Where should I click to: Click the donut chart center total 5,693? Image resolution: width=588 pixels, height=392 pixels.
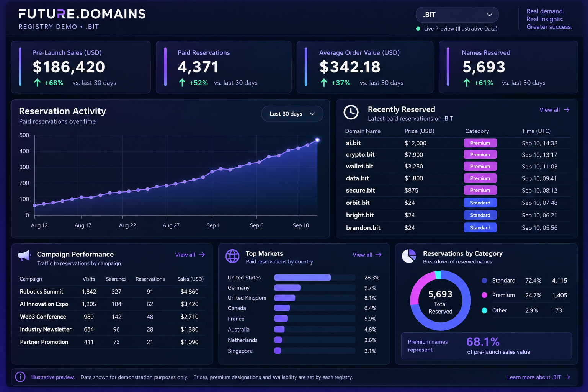440,294
